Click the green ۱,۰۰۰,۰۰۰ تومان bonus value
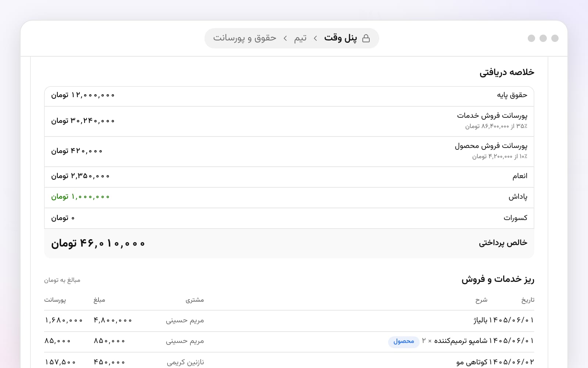 click(x=80, y=197)
